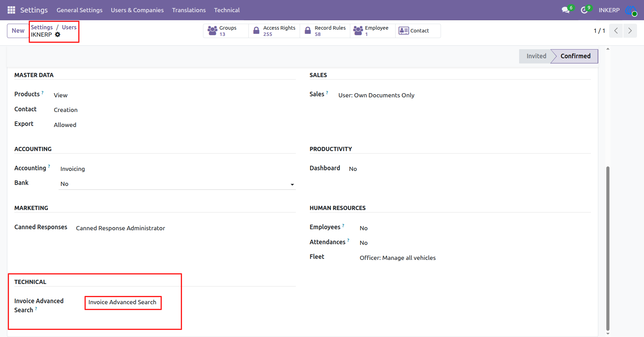Screen dimensions: 644x337
Task: Click the Products field value View
Action: coord(61,95)
